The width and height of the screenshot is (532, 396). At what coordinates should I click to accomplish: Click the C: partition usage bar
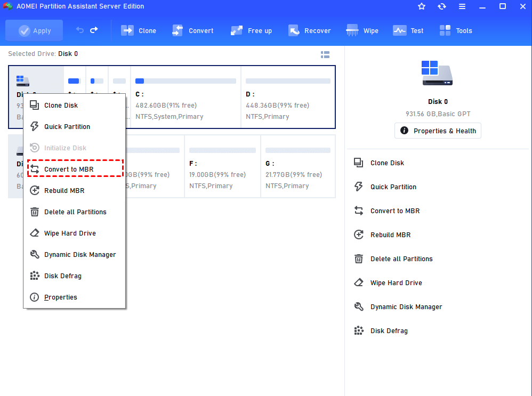(186, 81)
